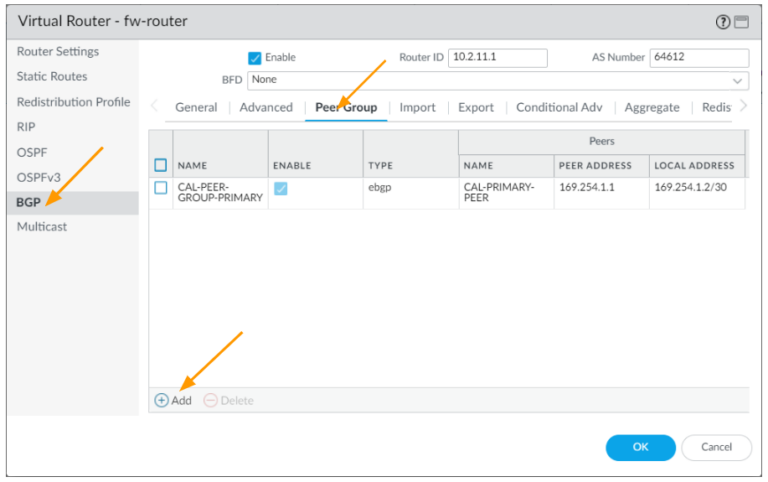This screenshot has height=482, width=768.
Task: Select RIP in sidebar
Action: (26, 127)
